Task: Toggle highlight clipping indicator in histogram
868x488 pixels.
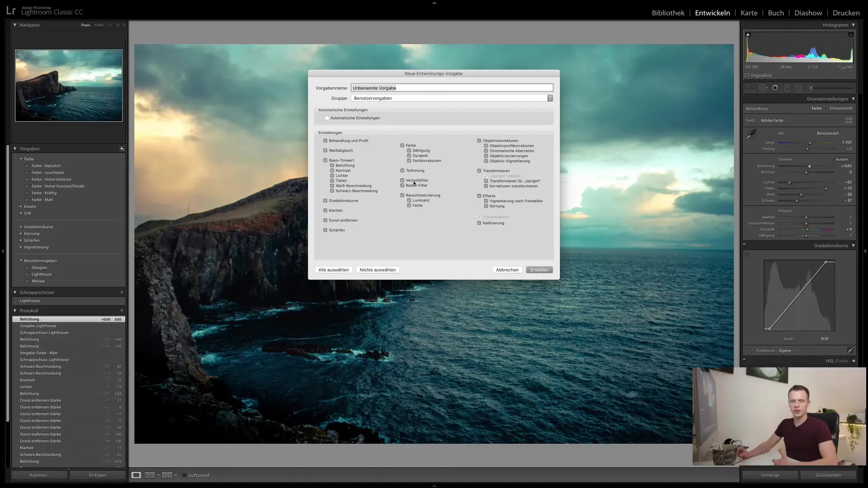Action: (850, 34)
